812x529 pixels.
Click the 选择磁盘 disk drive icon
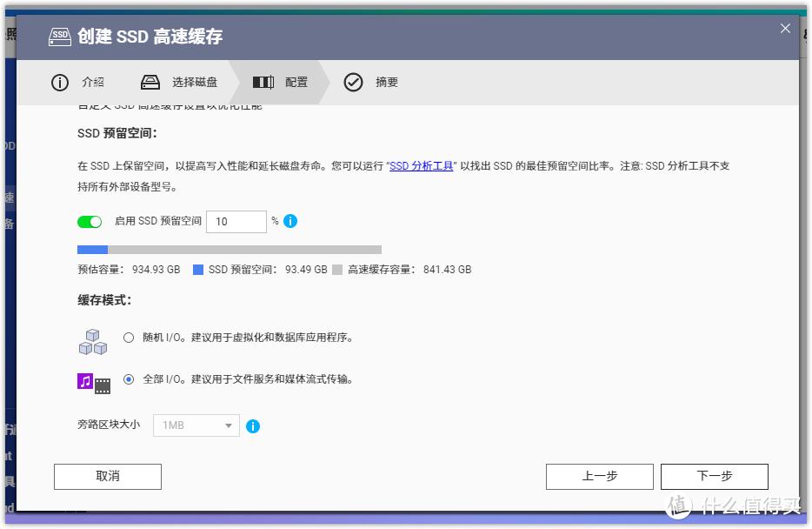[x=150, y=82]
